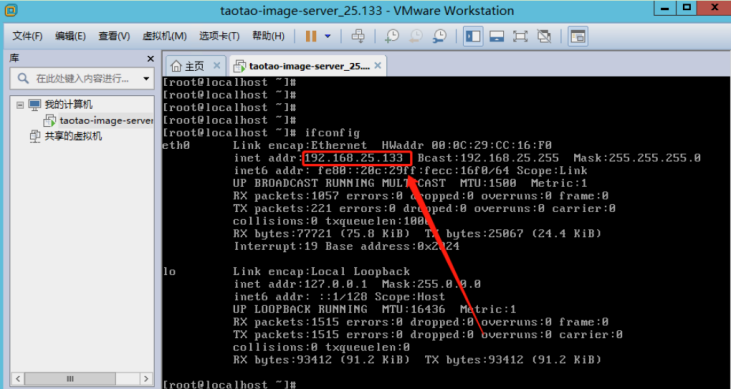The width and height of the screenshot is (732, 390).
Task: Click the Mask:255.255.255.0 text
Action: coord(637,158)
